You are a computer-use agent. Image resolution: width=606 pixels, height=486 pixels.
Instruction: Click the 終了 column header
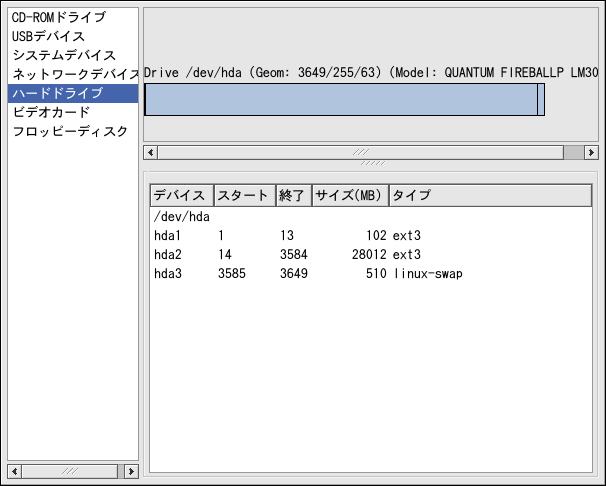click(293, 196)
